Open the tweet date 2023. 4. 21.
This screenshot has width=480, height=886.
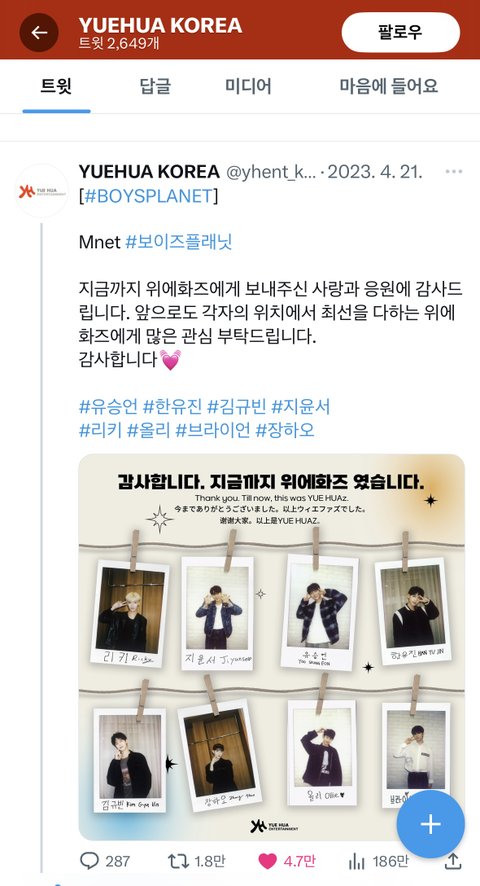(375, 172)
